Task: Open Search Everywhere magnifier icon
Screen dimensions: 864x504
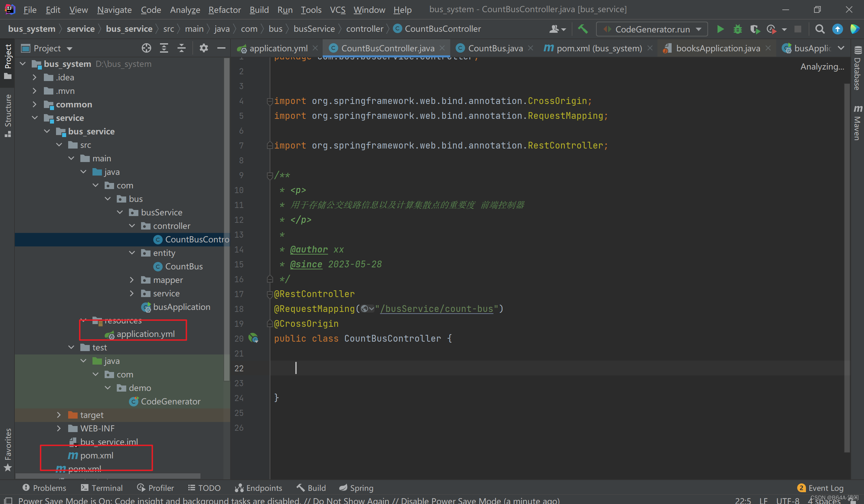Action: 820,29
